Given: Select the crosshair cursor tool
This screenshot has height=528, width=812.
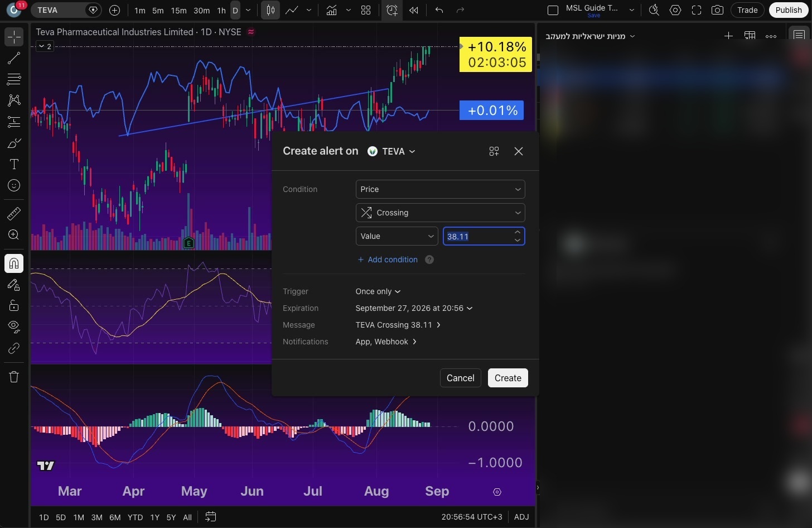Looking at the screenshot, I should (x=14, y=37).
